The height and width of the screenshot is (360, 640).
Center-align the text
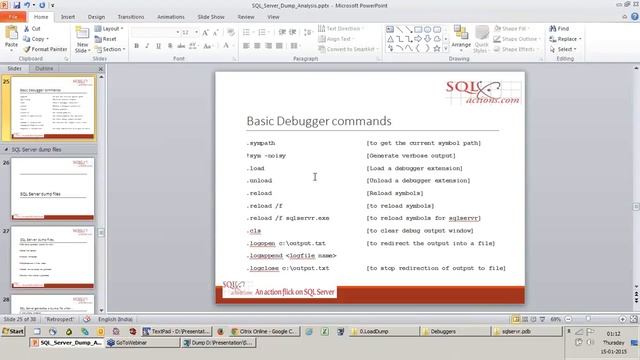click(257, 46)
